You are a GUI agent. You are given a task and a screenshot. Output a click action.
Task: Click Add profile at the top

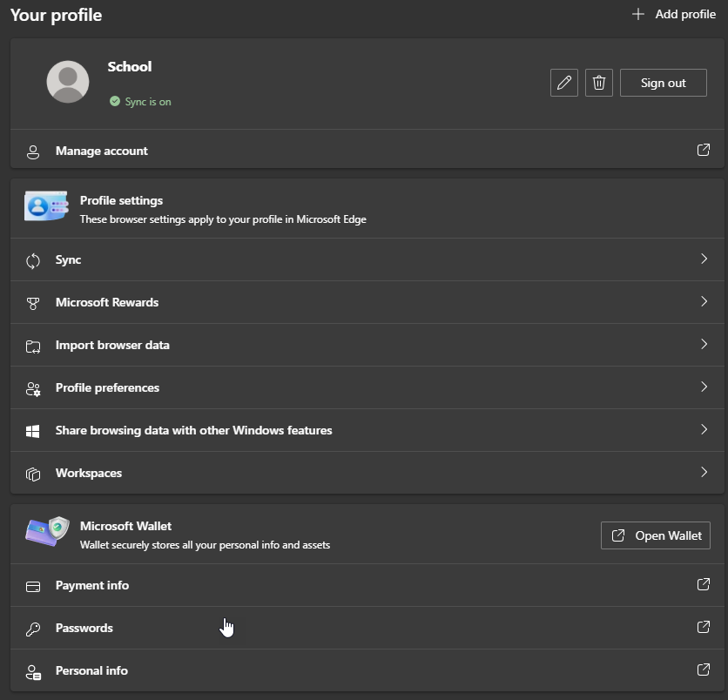(x=673, y=14)
